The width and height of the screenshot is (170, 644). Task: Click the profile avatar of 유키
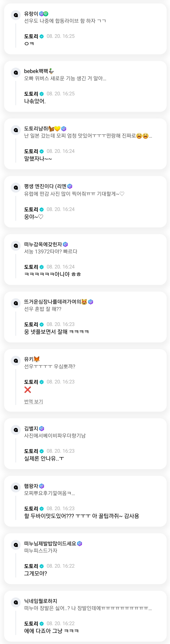coord(16,360)
